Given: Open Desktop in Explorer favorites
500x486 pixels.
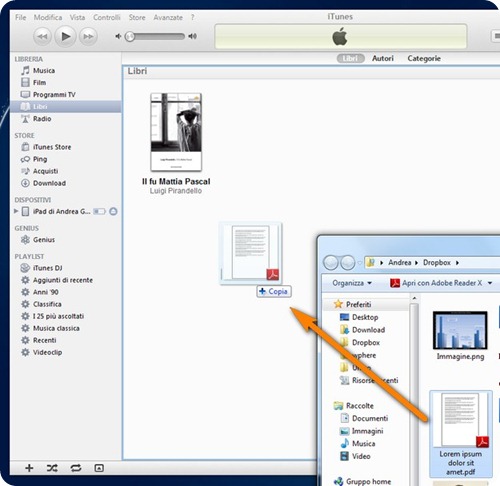Looking at the screenshot, I should (x=359, y=317).
